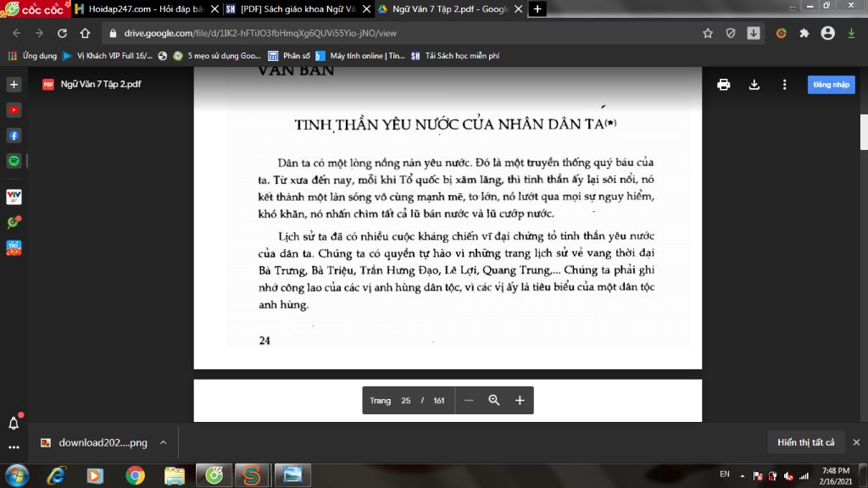Zoom out with the minus button
Image resolution: width=868 pixels, height=488 pixels.
(469, 400)
